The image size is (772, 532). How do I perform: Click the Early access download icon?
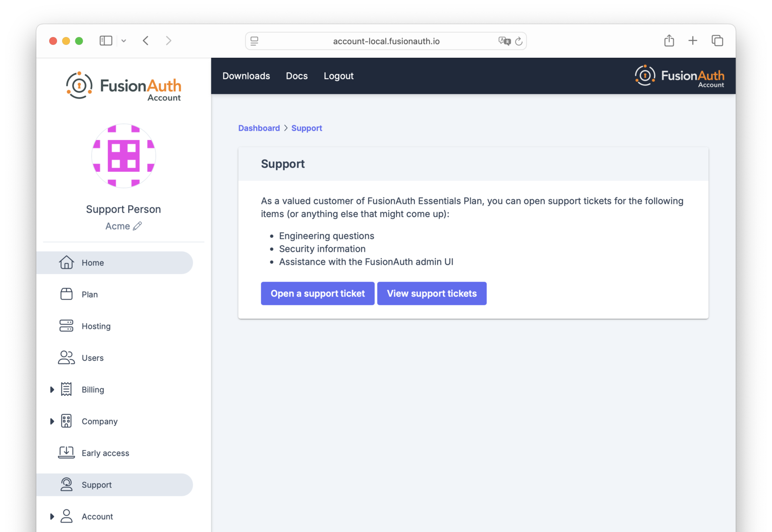[x=66, y=452]
